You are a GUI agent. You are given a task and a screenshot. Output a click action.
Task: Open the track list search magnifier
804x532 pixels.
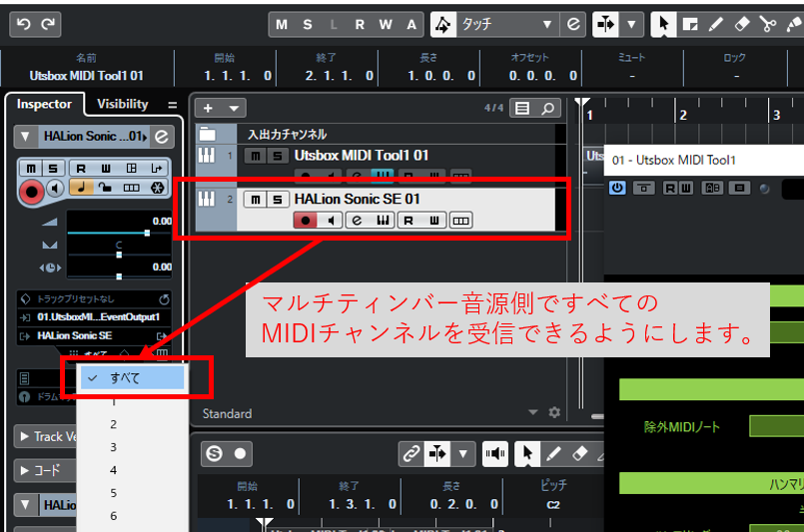click(547, 108)
